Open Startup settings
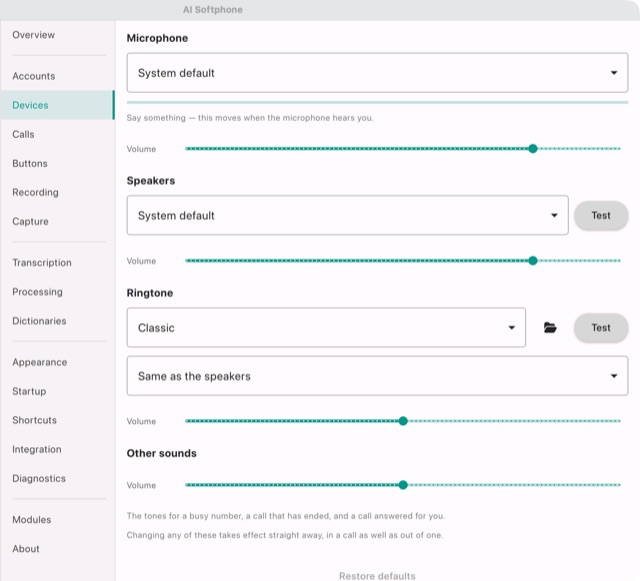 point(58,391)
